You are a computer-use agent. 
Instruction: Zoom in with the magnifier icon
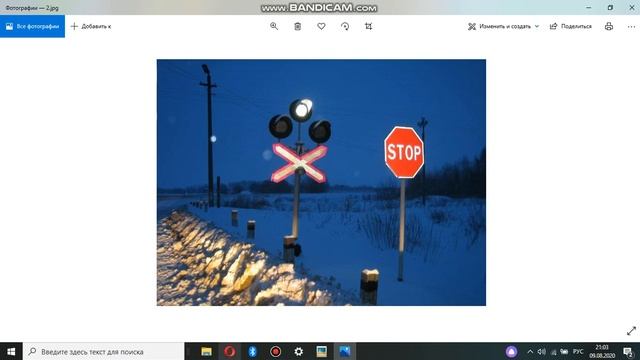[274, 27]
